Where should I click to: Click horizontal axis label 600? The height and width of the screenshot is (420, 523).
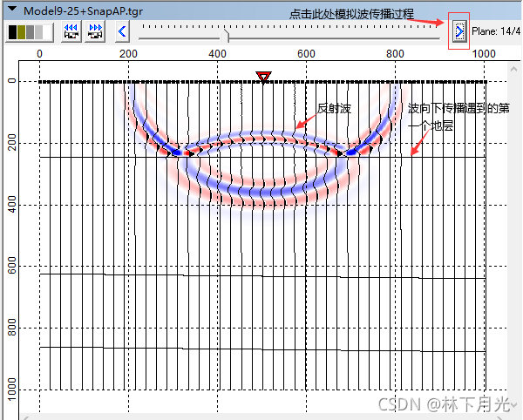(306, 54)
